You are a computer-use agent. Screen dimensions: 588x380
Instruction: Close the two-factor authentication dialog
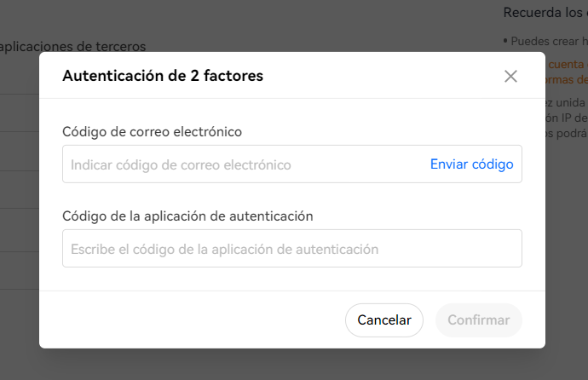[510, 76]
